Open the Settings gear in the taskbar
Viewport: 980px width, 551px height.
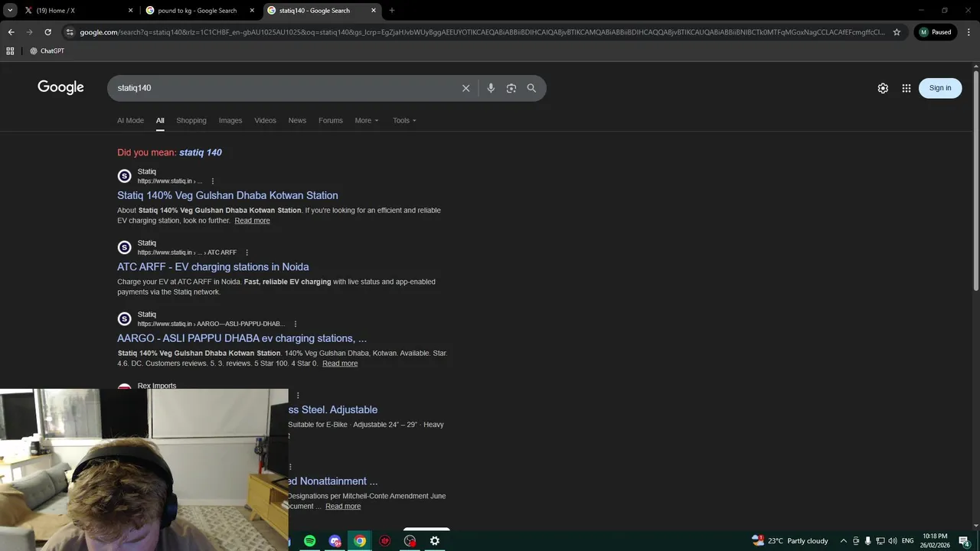pyautogui.click(x=435, y=541)
